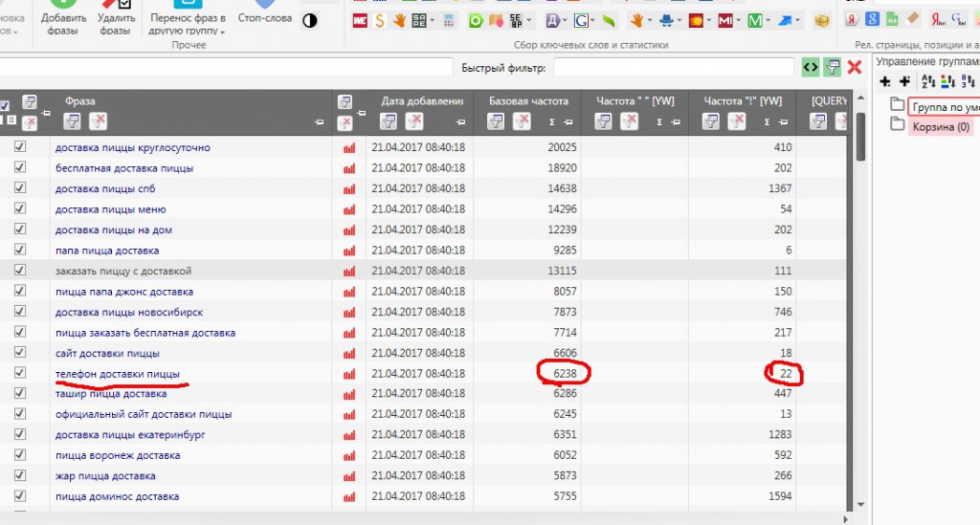Viewport: 980px width, 525px height.
Task: Click the red fireball icon
Action: pyautogui.click(x=696, y=21)
